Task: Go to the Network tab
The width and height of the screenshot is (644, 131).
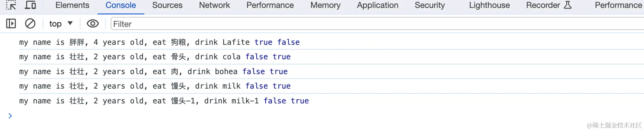Action: (214, 5)
